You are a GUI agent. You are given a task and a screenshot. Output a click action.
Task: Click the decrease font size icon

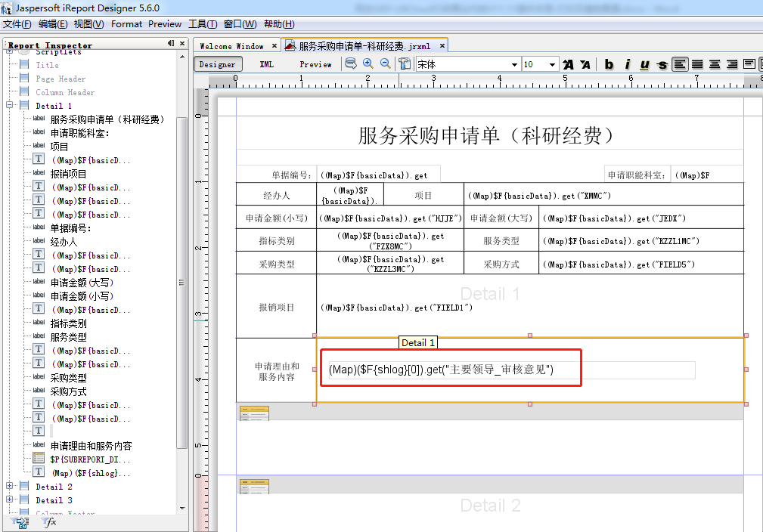pyautogui.click(x=585, y=64)
